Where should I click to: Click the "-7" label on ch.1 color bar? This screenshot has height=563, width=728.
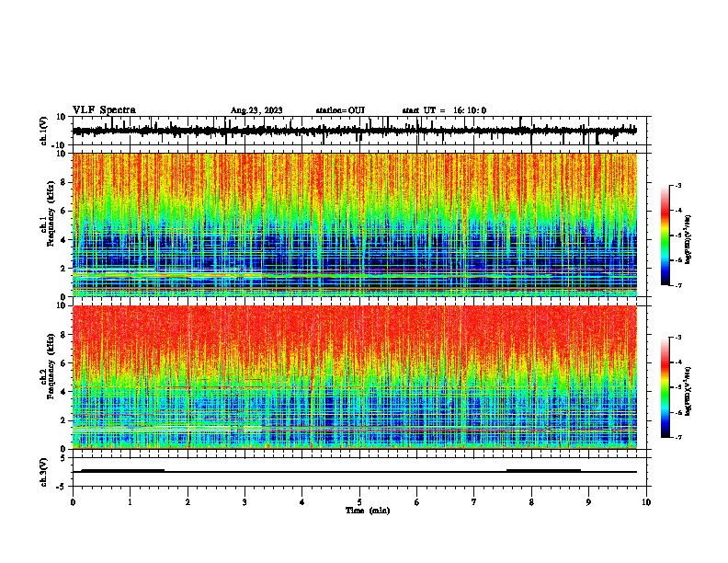pos(678,285)
